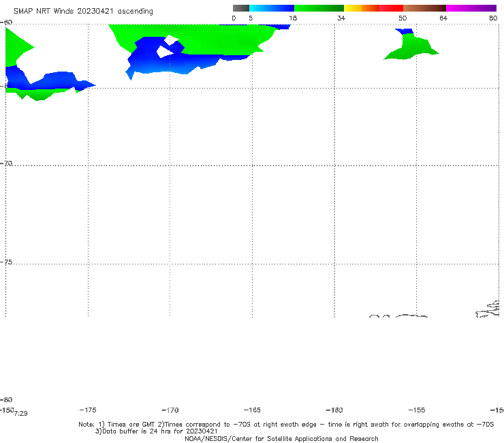This screenshot has width=504, height=443.
Task: Click the longitude label "-155"
Action: pos(417,410)
